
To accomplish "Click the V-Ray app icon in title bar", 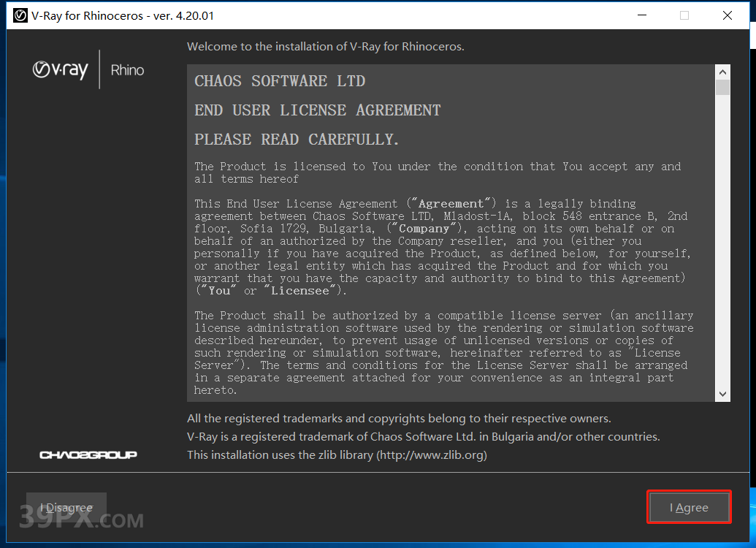I will [20, 15].
